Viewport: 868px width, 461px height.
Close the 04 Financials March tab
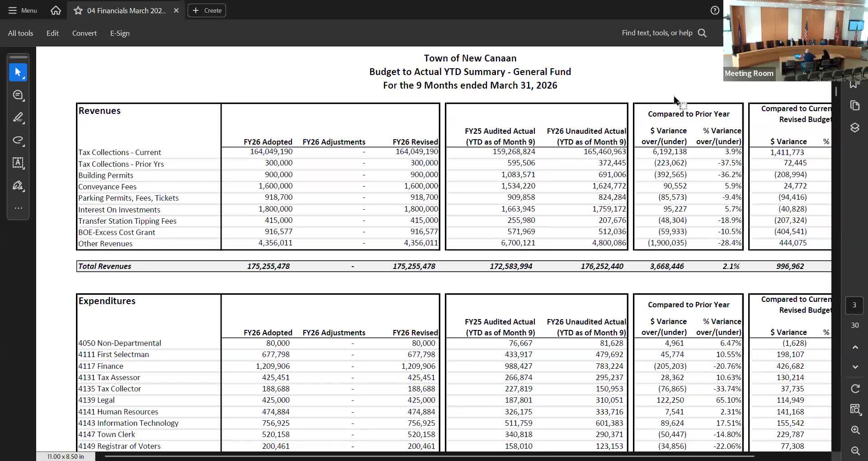(x=176, y=10)
